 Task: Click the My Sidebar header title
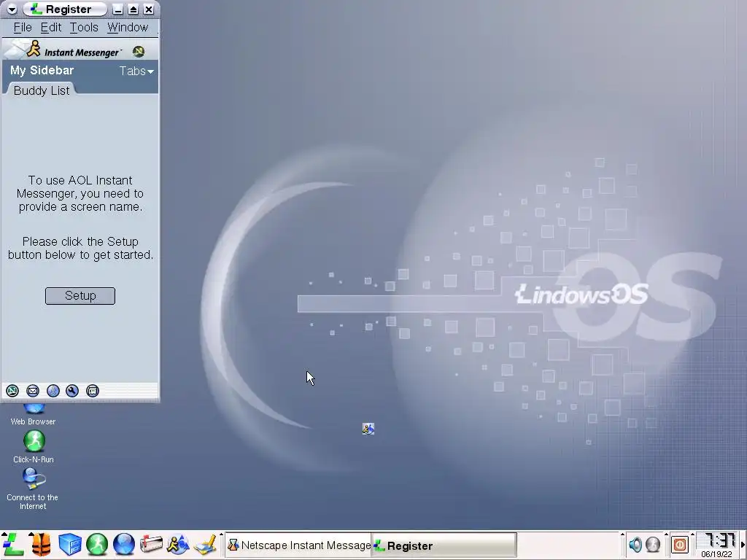pos(42,71)
